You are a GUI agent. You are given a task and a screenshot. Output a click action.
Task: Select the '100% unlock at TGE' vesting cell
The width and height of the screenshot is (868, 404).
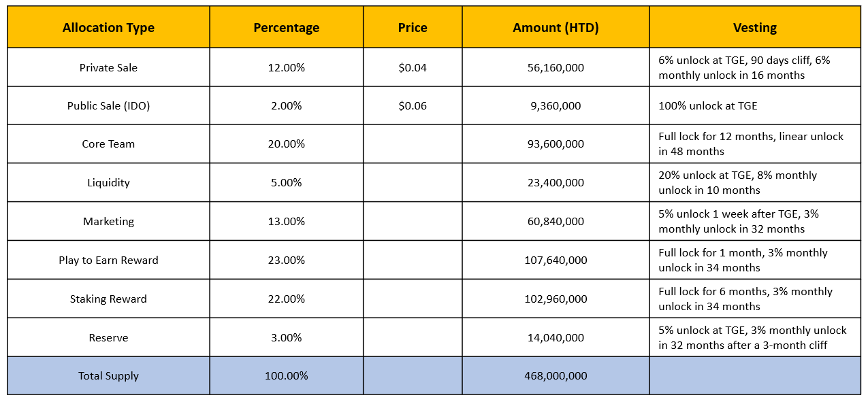(x=755, y=105)
